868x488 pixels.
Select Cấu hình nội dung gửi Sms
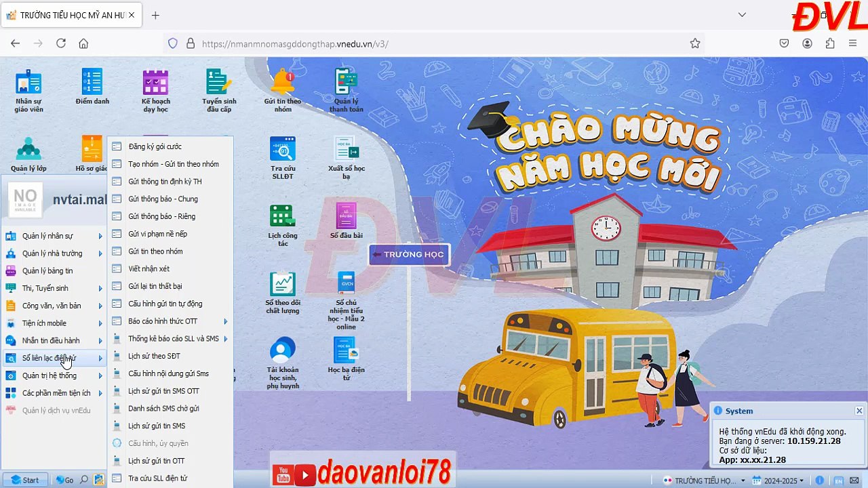tap(170, 373)
